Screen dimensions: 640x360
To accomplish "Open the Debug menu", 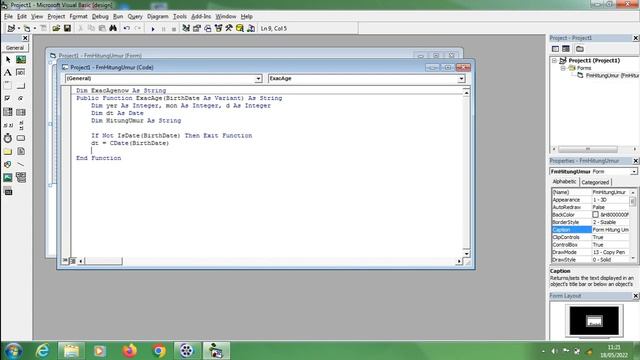I will (x=100, y=16).
